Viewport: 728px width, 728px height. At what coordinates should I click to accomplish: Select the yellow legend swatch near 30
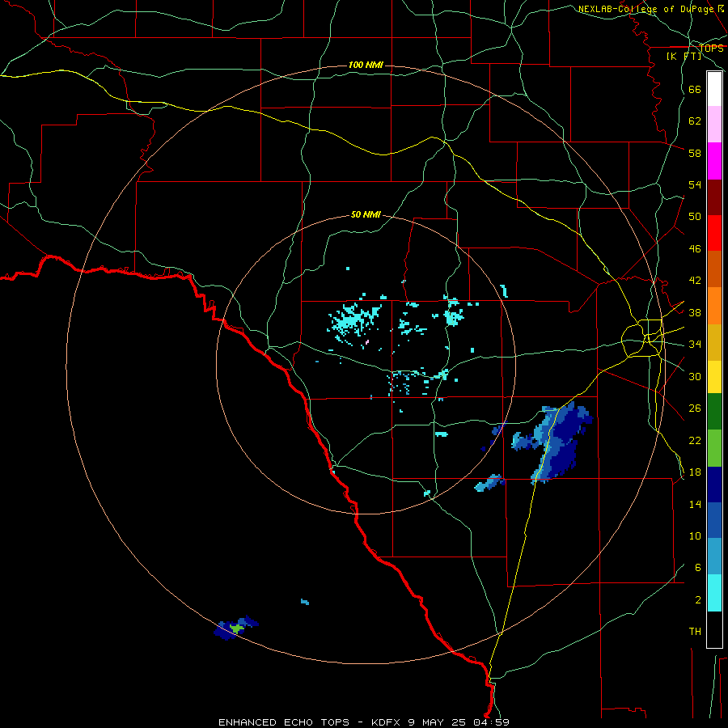coord(714,377)
